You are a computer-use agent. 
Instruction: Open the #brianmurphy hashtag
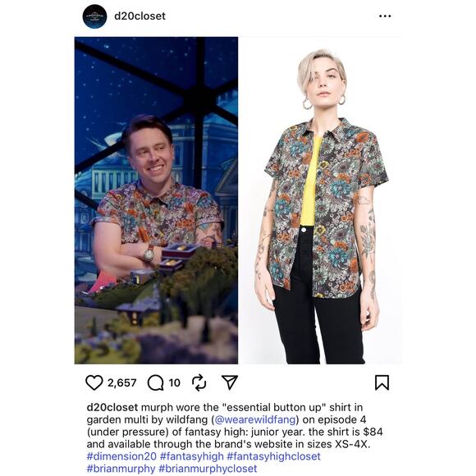click(x=121, y=469)
